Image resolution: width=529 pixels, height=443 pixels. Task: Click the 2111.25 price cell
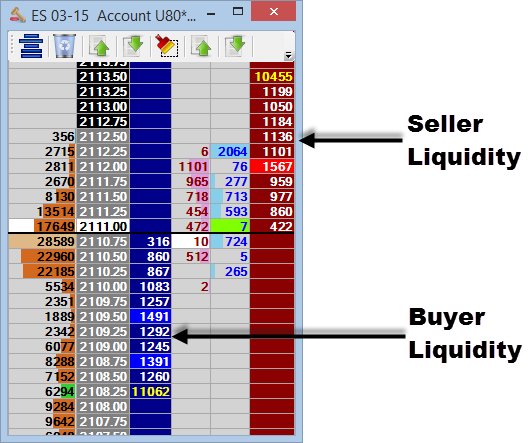coord(103,212)
